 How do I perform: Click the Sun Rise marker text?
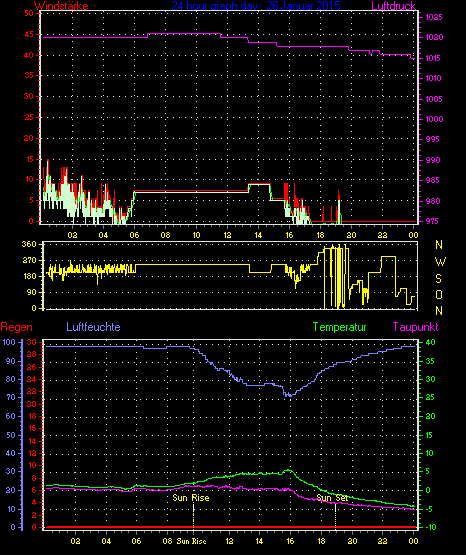[191, 498]
